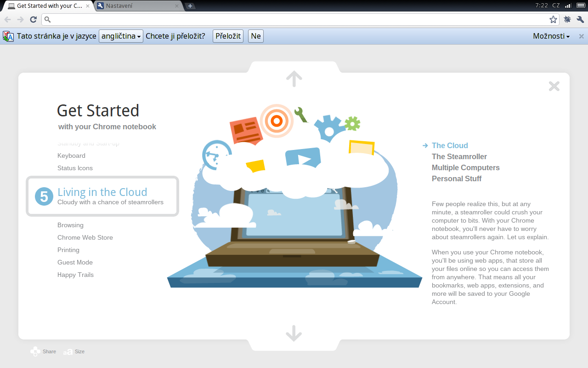
Task: Click the search magnifier in address bar
Action: [47, 19]
